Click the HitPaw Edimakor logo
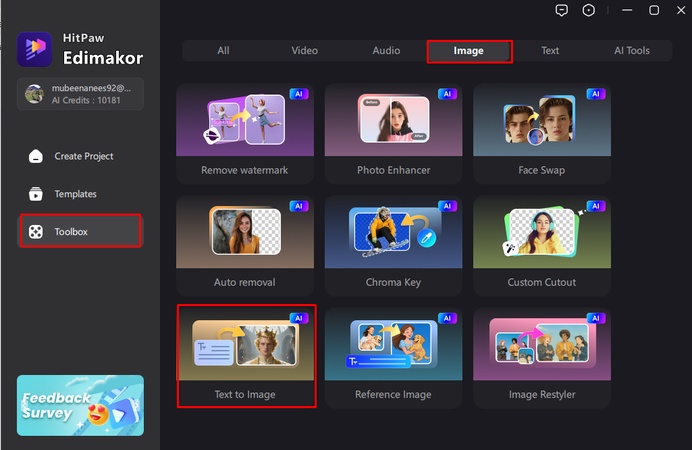 35,47
